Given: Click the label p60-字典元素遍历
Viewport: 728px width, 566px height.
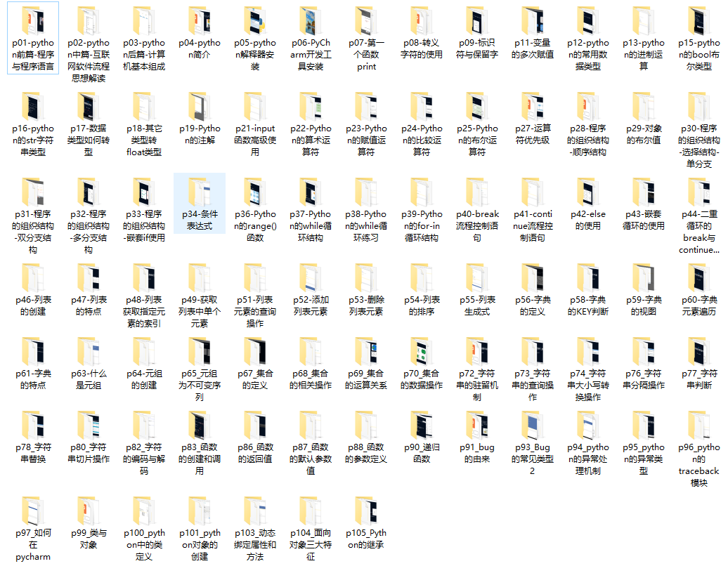Looking at the screenshot, I should coord(698,305).
